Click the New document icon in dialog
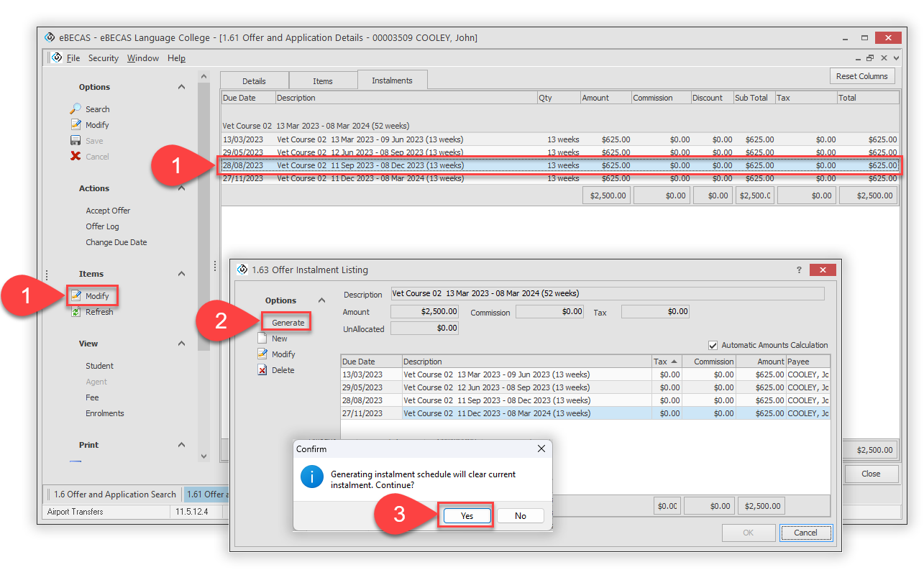Screen dimensions: 924x575 (262, 339)
